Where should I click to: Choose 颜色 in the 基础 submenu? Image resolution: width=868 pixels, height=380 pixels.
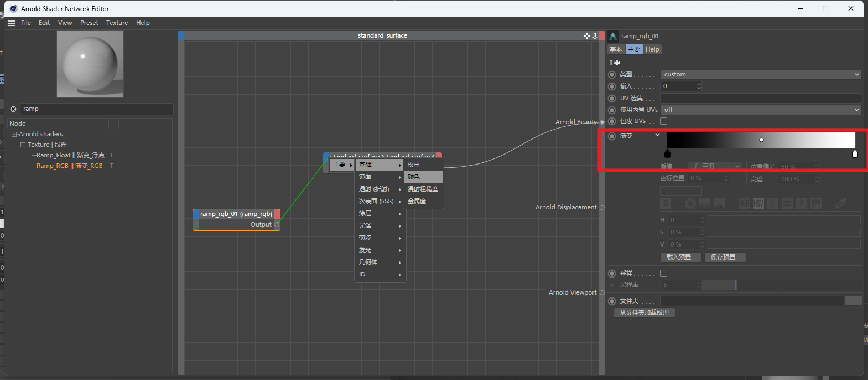coord(423,177)
